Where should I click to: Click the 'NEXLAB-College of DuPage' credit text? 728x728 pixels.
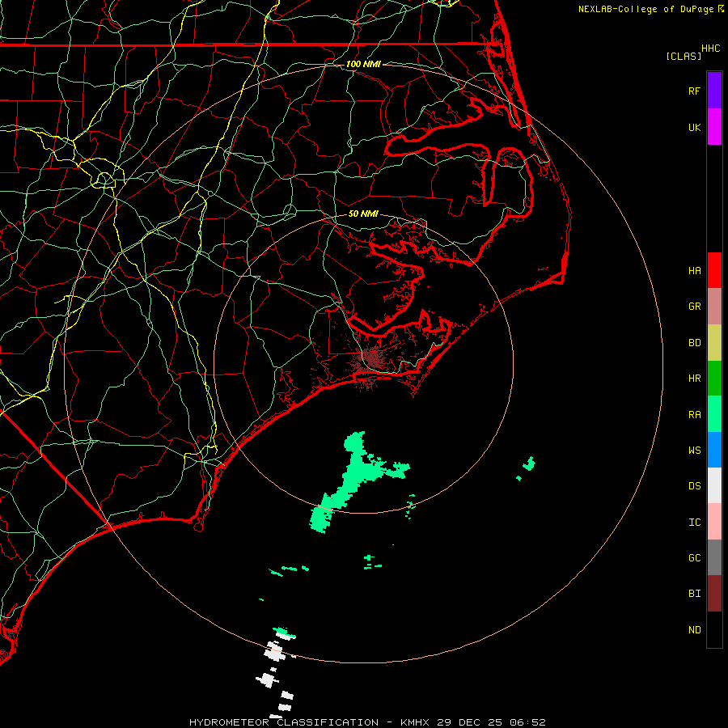[645, 9]
